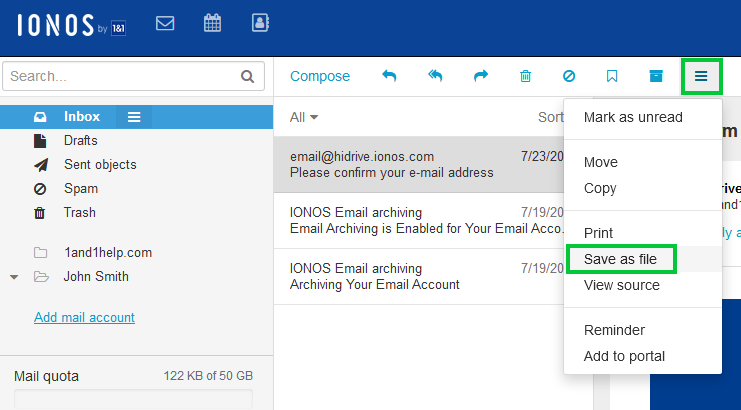Delete email with trash toolbar icon

tap(526, 76)
